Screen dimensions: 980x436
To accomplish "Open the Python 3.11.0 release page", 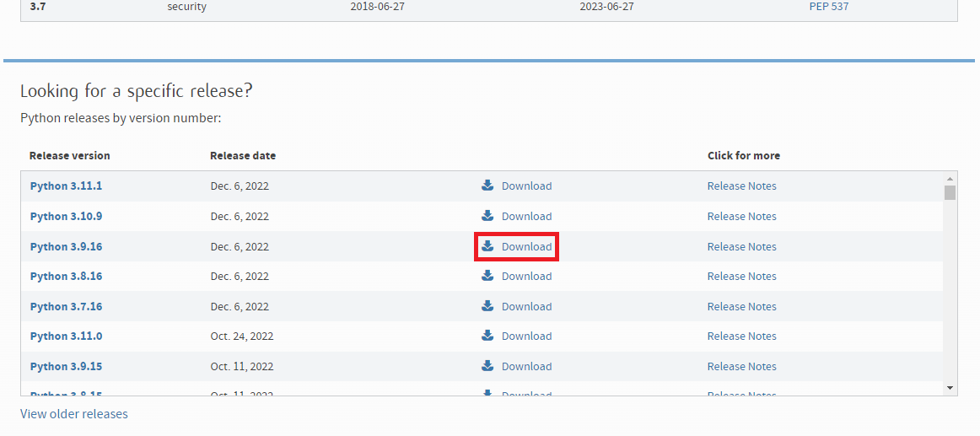I will pyautogui.click(x=66, y=336).
